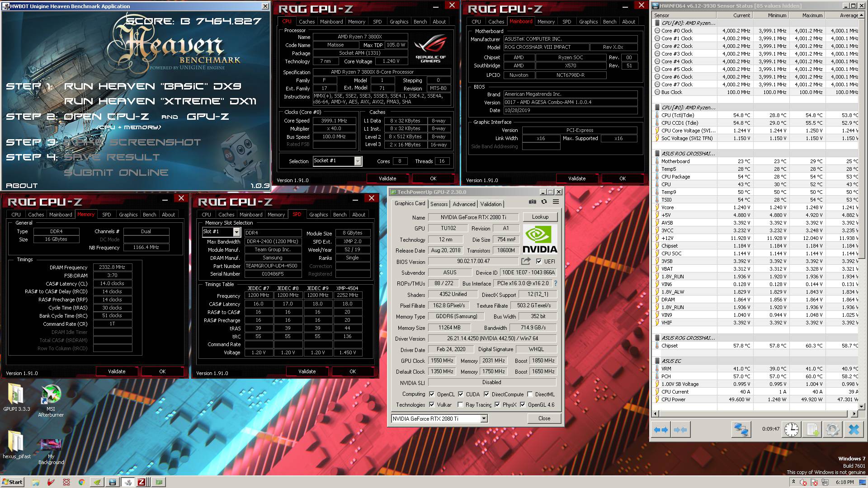Open the GPU-Z hamburger menu icon
Image resolution: width=868 pixels, height=488 pixels.
tap(556, 202)
